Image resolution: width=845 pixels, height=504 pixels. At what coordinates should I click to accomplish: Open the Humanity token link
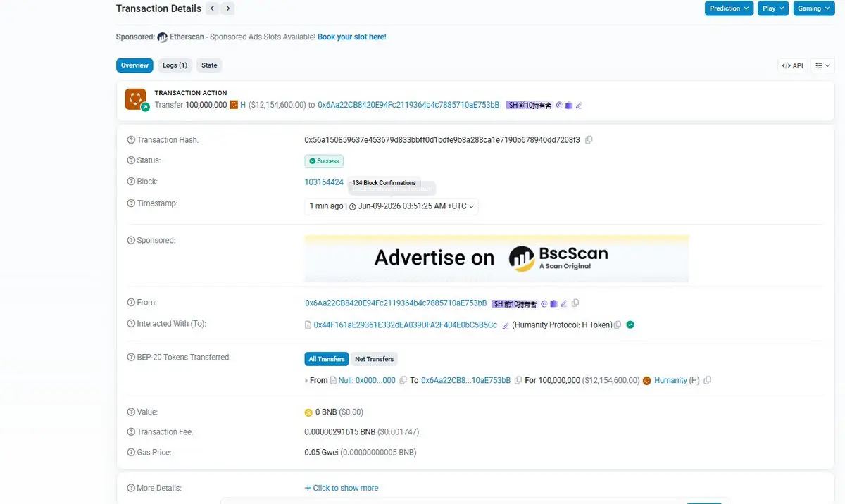pos(670,380)
